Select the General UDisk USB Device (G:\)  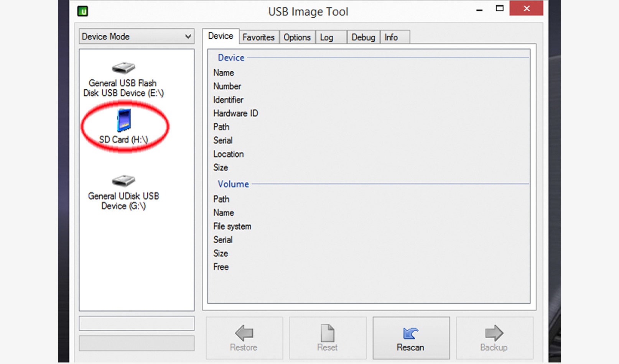(123, 193)
